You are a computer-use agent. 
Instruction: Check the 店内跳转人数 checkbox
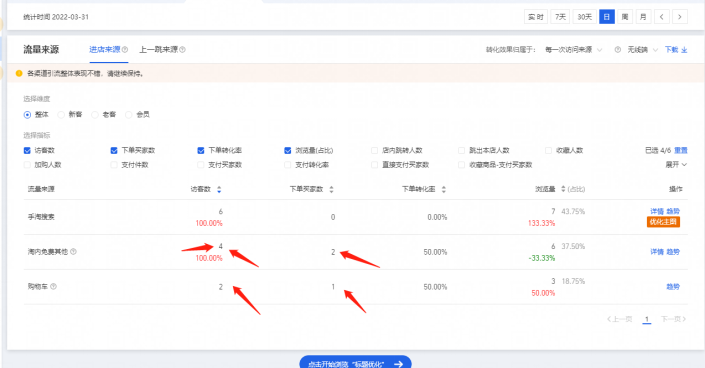tap(375, 150)
